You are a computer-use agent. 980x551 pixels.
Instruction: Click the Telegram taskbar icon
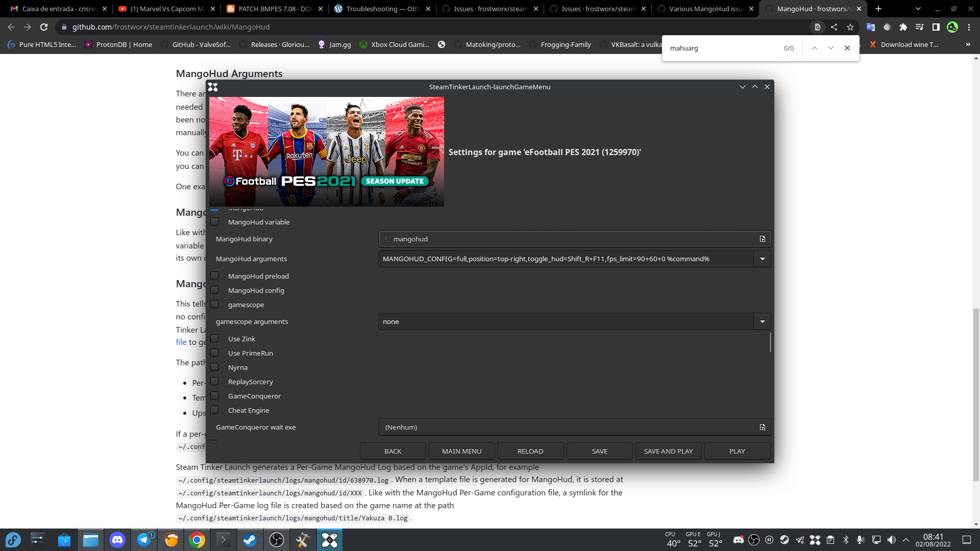tap(144, 540)
